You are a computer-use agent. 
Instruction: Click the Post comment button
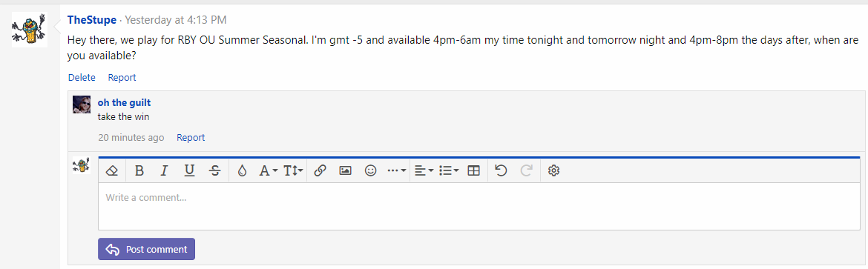click(147, 249)
